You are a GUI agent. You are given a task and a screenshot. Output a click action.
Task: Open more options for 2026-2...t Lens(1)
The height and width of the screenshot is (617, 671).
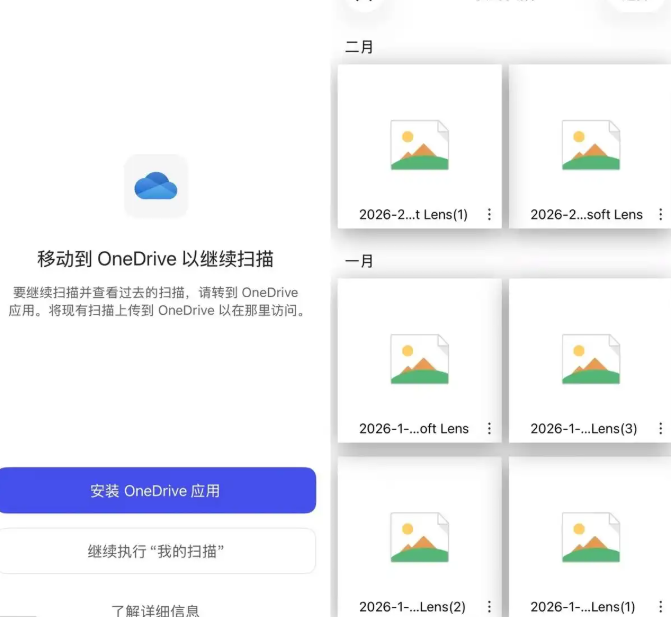tap(489, 214)
